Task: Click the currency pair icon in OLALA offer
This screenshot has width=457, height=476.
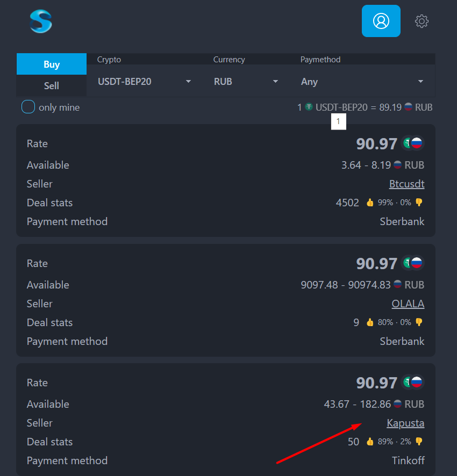Action: point(412,263)
